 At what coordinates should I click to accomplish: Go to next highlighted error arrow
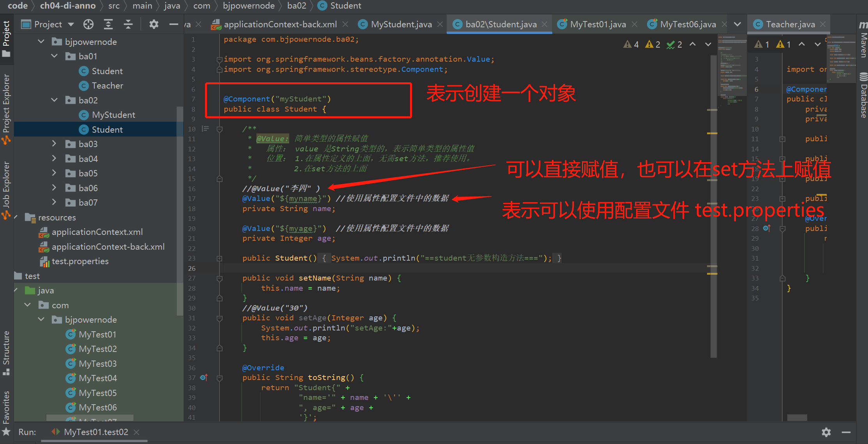point(708,44)
